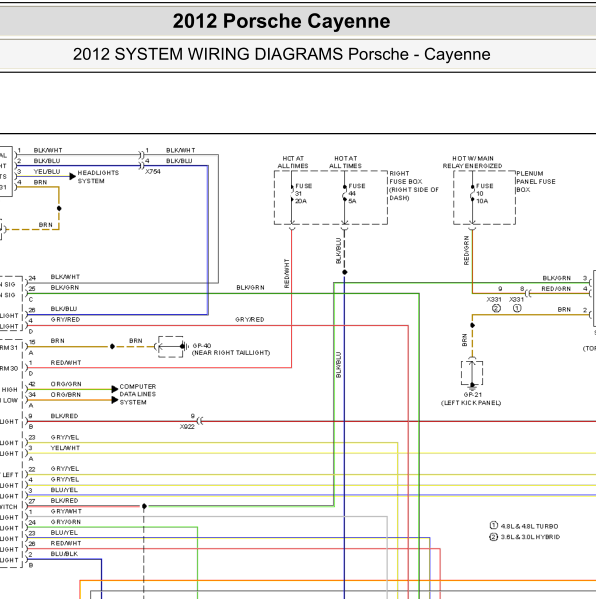596x599 pixels.
Task: Click the GP-21 ground symbol at left kick panel
Action: pos(472,373)
